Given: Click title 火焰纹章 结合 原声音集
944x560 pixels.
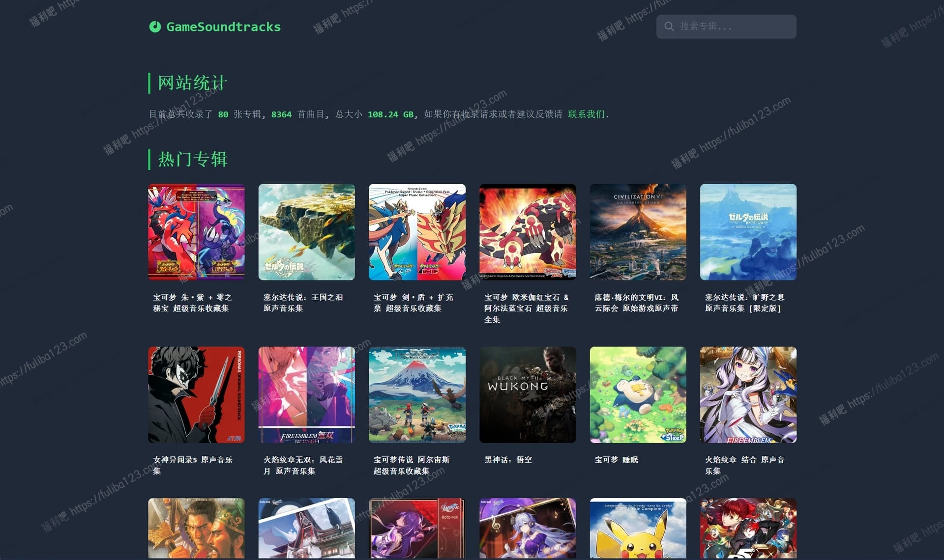Looking at the screenshot, I should tap(745, 465).
